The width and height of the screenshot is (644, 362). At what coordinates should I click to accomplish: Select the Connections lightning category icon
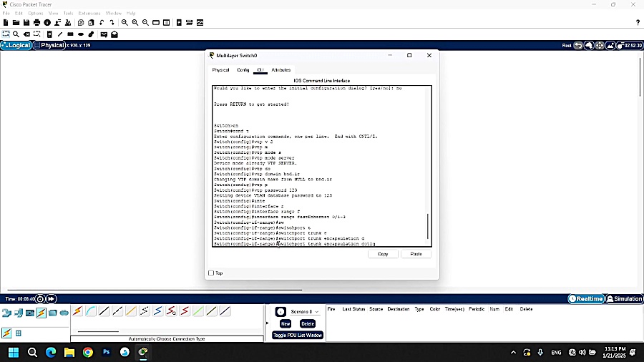[x=41, y=313]
